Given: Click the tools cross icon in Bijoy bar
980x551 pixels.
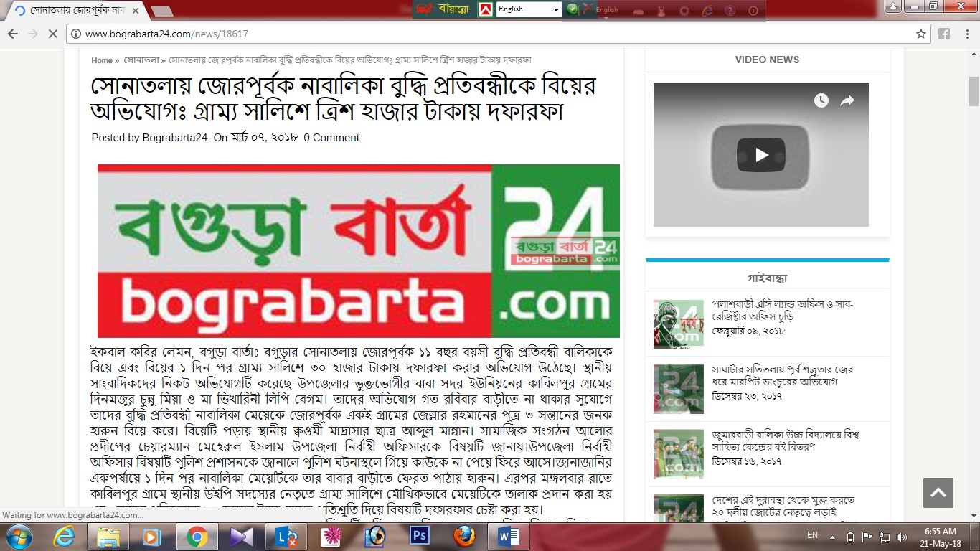Looking at the screenshot, I should 588,9.
